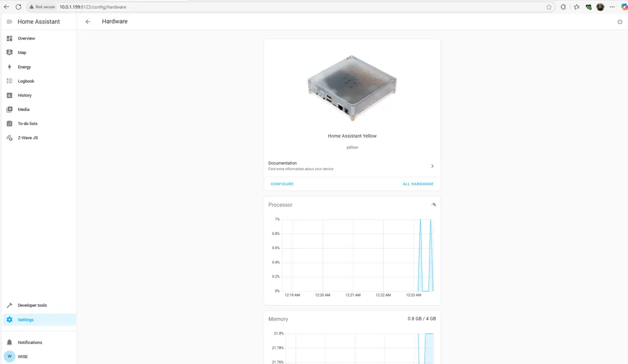
Task: Collapse the Home Assistant sidebar menu
Action: (9, 22)
